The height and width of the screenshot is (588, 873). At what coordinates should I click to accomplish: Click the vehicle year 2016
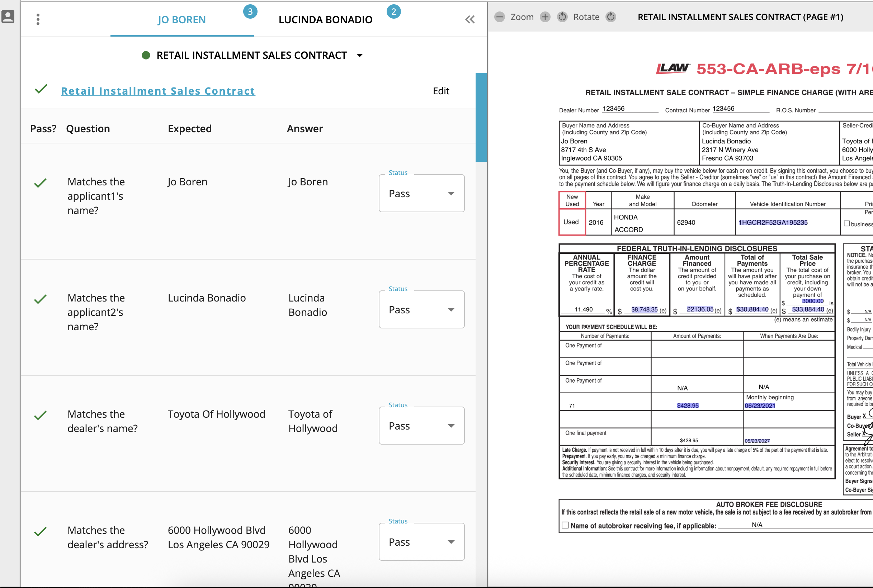click(596, 222)
